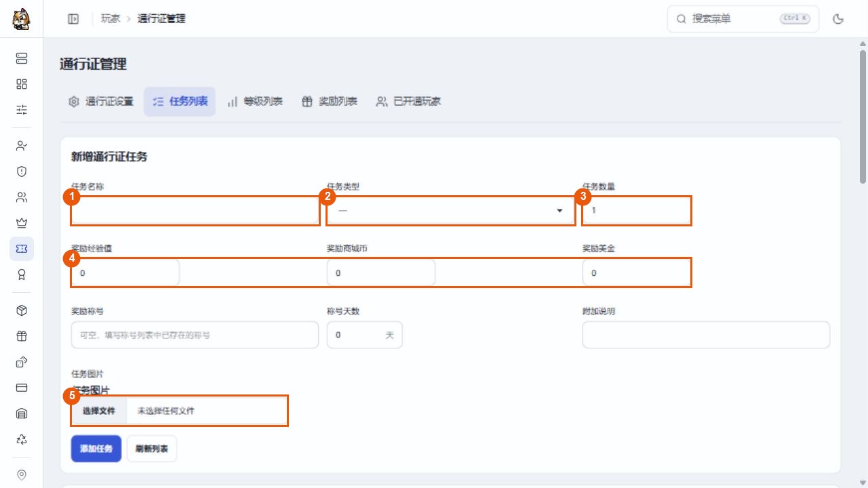Select the 任务列表 tab
This screenshot has width=868, height=488.
tap(180, 102)
